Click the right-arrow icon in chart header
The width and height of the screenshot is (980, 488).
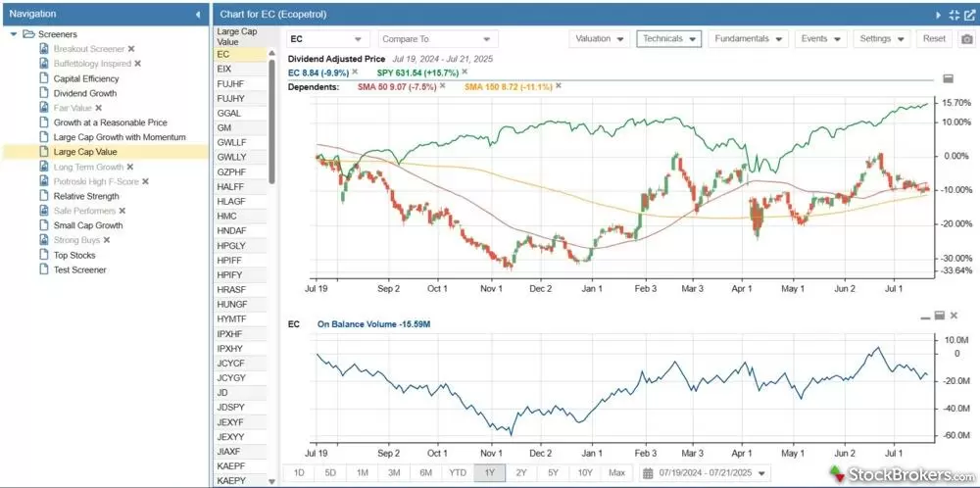pos(938,15)
